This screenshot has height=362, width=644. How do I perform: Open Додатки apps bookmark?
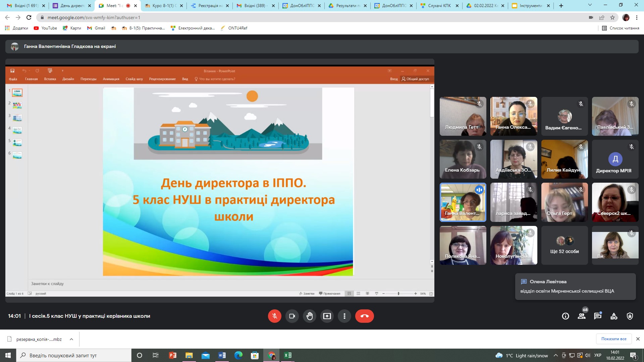16,28
